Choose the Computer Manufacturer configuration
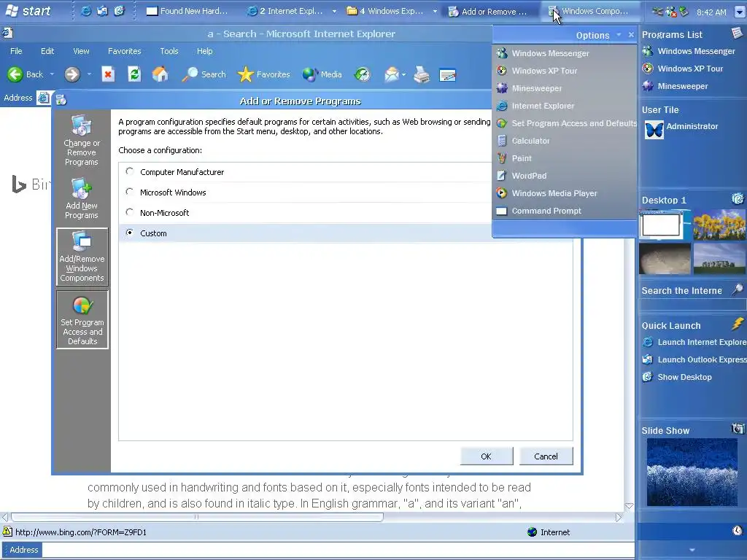This screenshot has height=560, width=747. click(130, 171)
